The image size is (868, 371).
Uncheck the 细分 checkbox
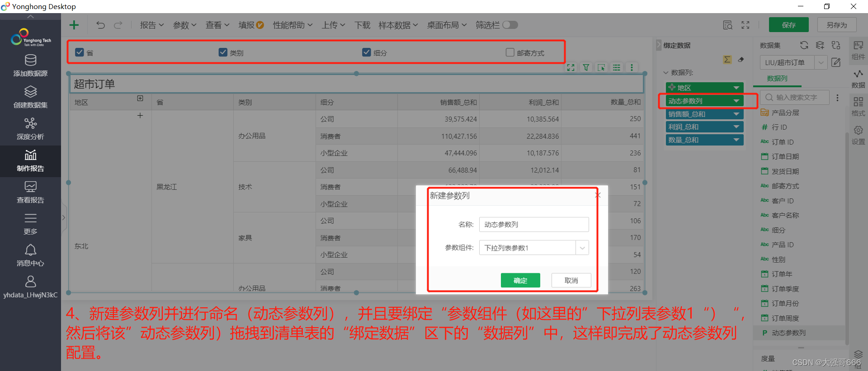tap(367, 52)
